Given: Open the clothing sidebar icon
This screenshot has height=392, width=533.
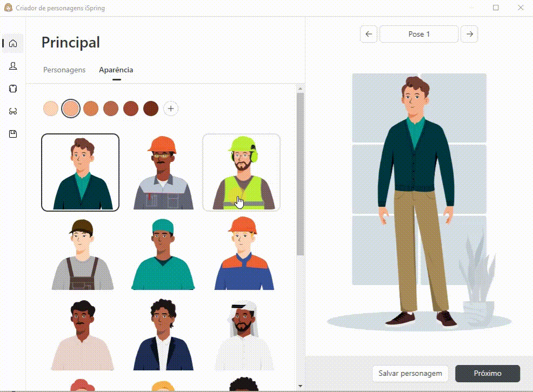Looking at the screenshot, I should [x=13, y=89].
